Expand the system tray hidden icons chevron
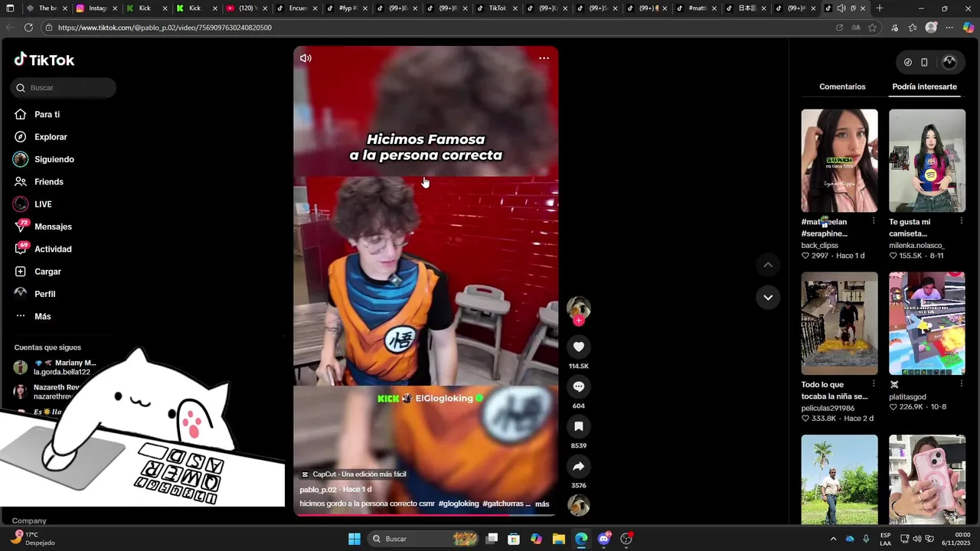The image size is (980, 551). 833,539
